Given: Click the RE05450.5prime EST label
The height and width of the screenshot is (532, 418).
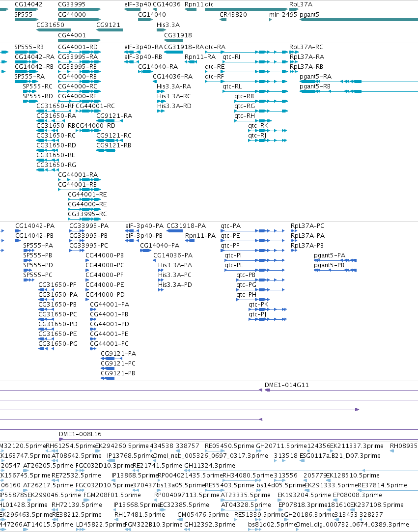Looking at the screenshot, I should coord(229,446).
